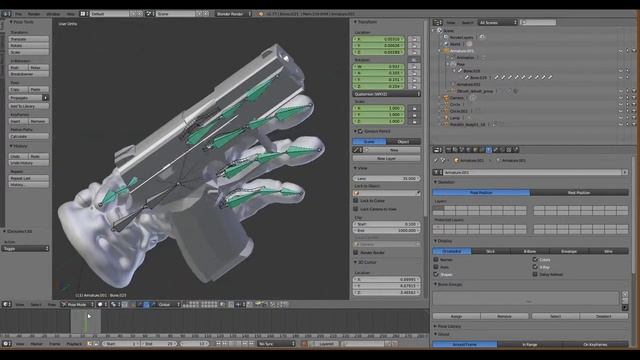Switch to the Bone properties tab icon
Image resolution: width=640 pixels, height=360 pixels.
(x=496, y=150)
